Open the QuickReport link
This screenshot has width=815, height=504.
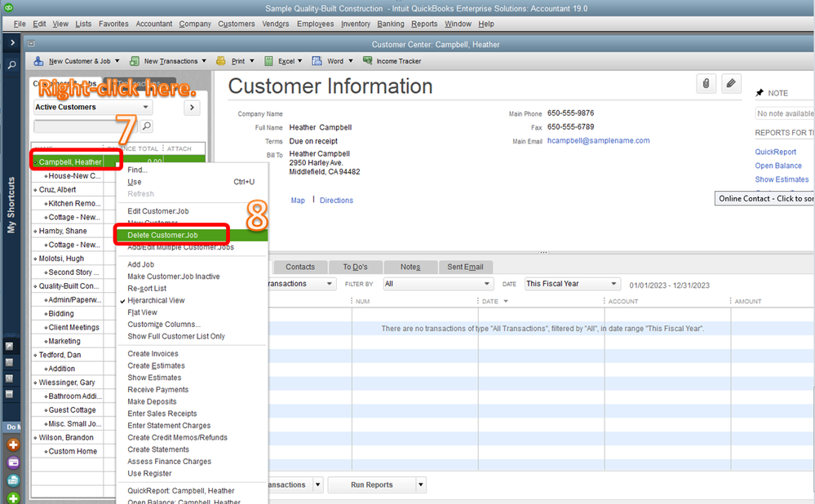click(776, 152)
